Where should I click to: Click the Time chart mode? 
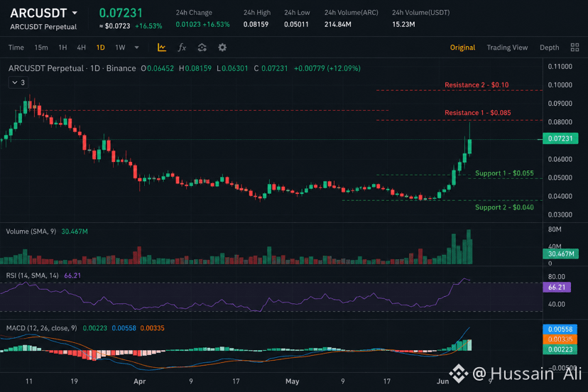16,48
